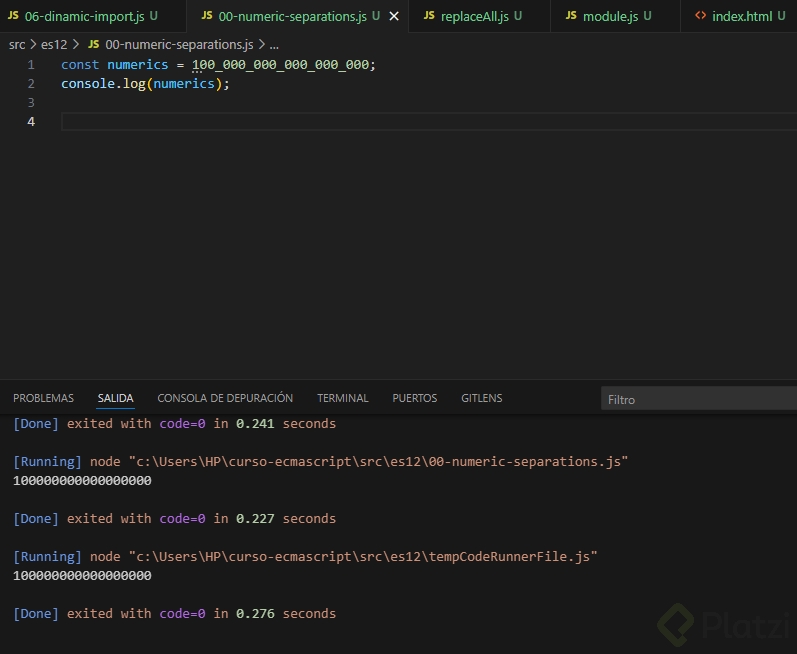
Task: Show the PROBLEMAS panel
Action: (43, 398)
